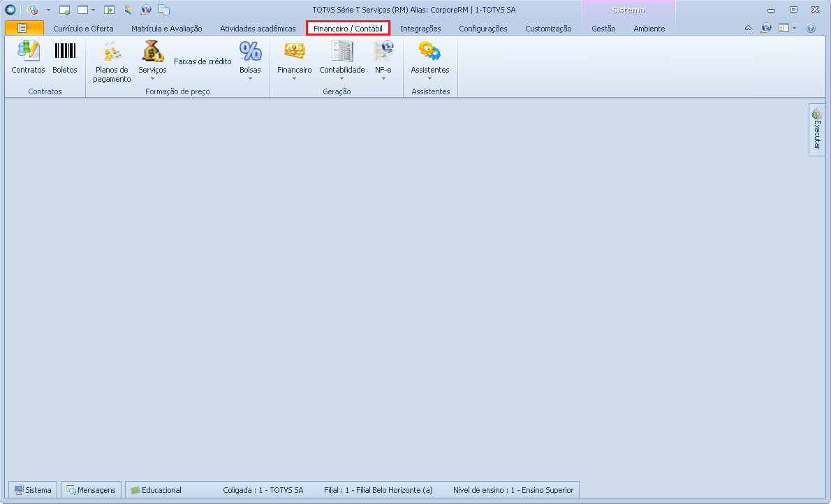
Task: Select the Financeiro / Contábil tab
Action: point(348,29)
